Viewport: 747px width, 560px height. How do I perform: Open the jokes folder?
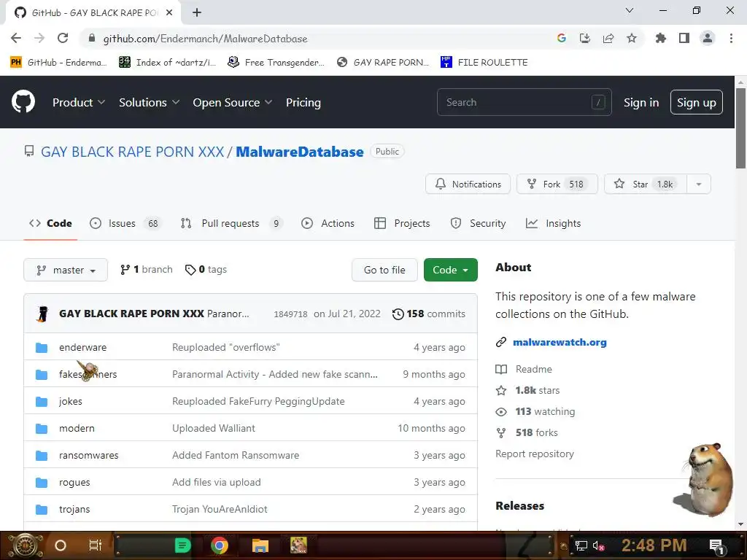pos(71,402)
